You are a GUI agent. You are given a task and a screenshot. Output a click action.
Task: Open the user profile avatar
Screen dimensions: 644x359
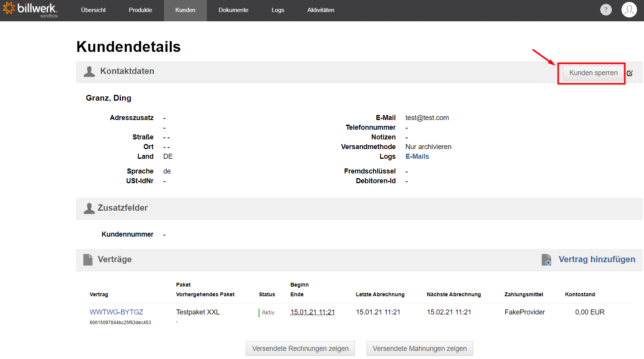pyautogui.click(x=629, y=10)
